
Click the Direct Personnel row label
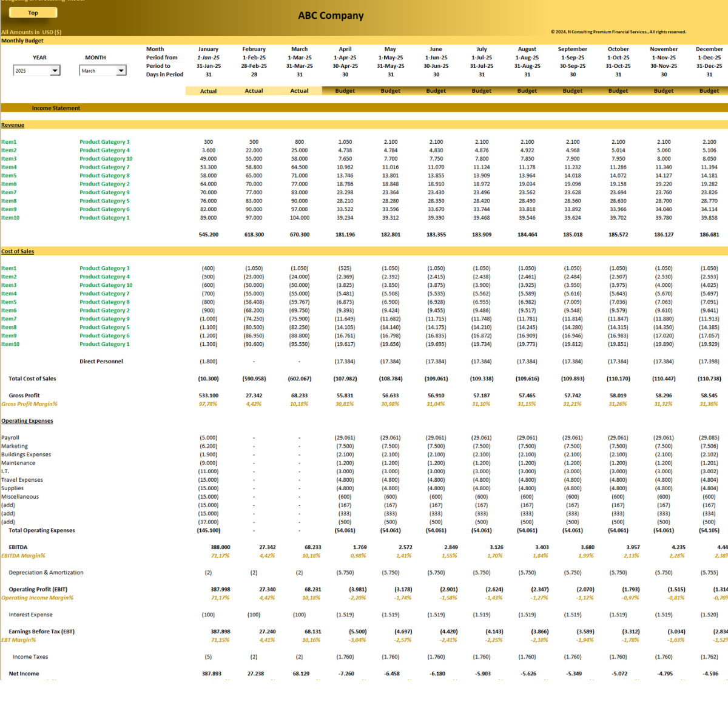pyautogui.click(x=101, y=362)
